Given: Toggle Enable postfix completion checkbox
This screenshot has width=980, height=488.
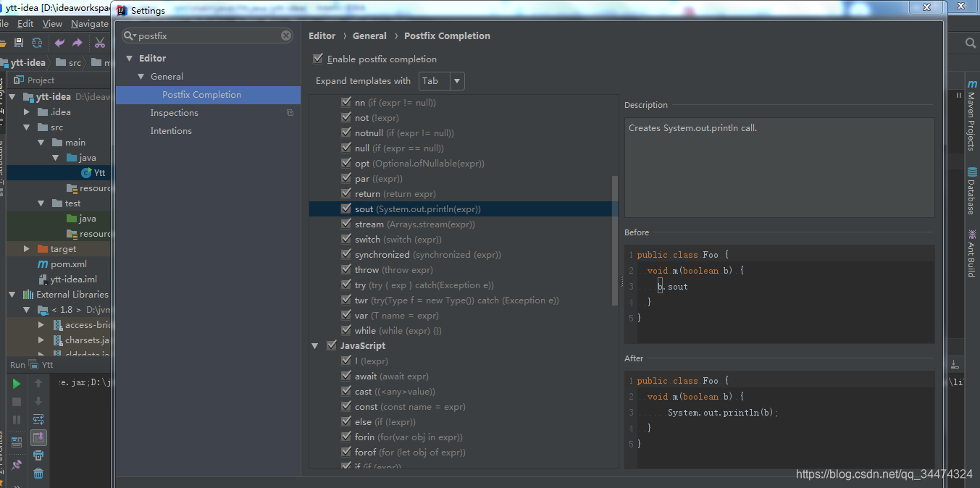Looking at the screenshot, I should tap(318, 59).
